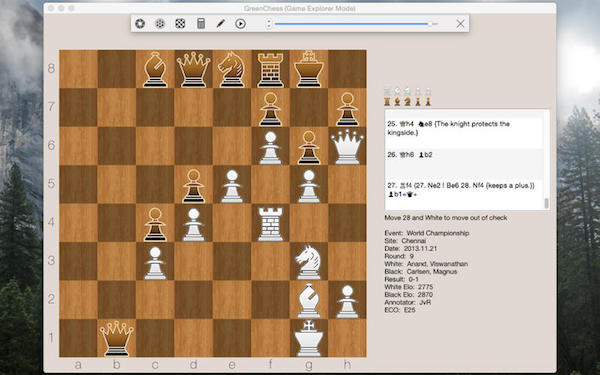Click the flower-shaped gear icon in the toolbar
Screen dimensions: 600x375
[160, 24]
